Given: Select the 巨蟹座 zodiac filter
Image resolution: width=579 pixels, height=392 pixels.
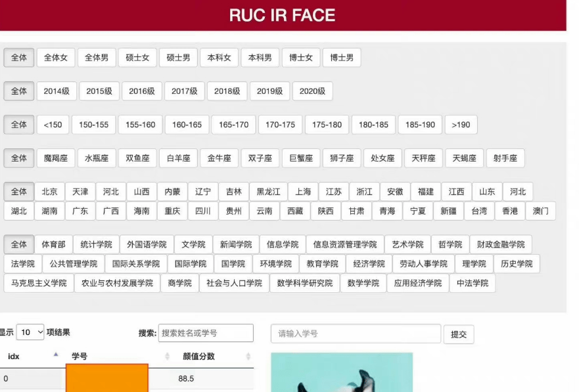Looking at the screenshot, I should pos(301,158).
